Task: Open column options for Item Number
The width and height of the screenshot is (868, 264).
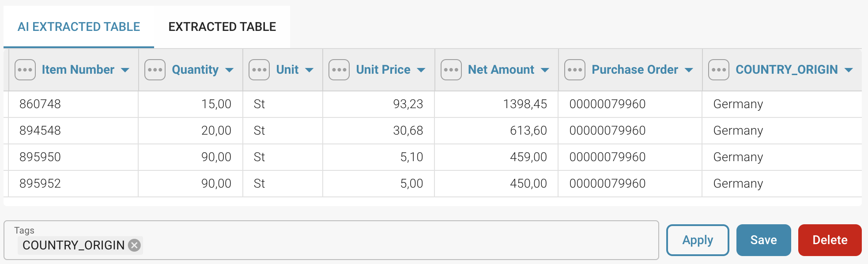Action: click(x=25, y=69)
